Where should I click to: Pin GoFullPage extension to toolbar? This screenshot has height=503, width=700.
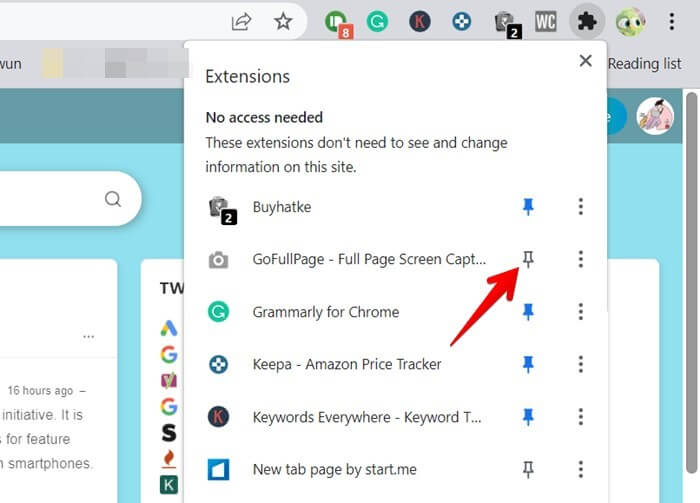click(528, 259)
